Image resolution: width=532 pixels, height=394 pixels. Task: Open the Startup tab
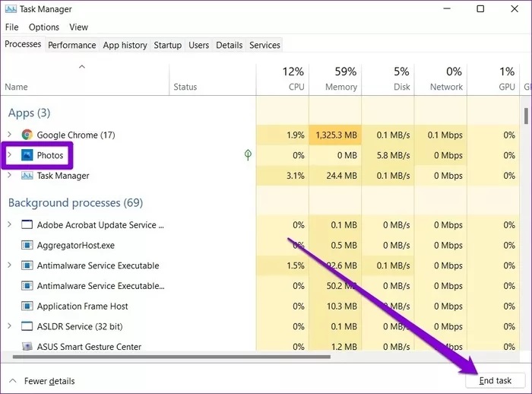[167, 45]
